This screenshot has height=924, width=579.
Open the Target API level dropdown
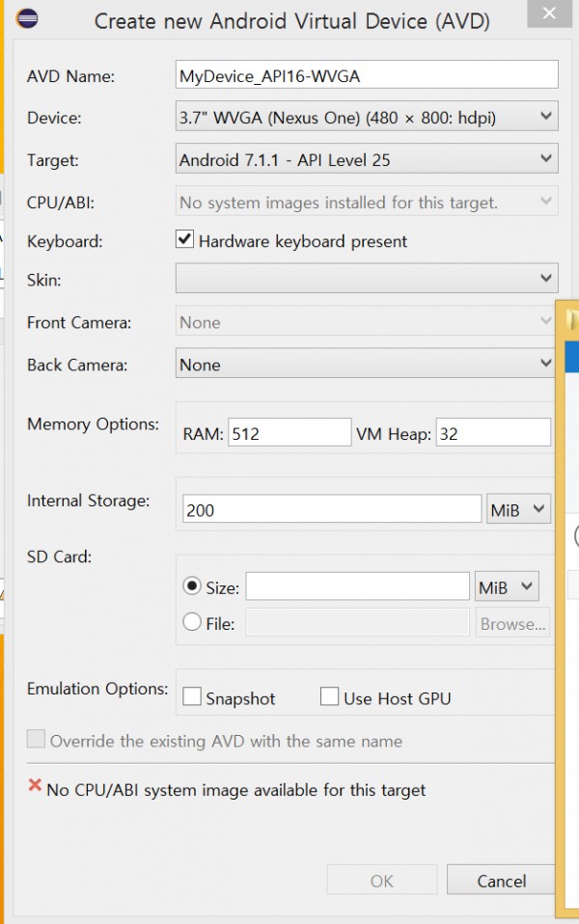point(366,159)
